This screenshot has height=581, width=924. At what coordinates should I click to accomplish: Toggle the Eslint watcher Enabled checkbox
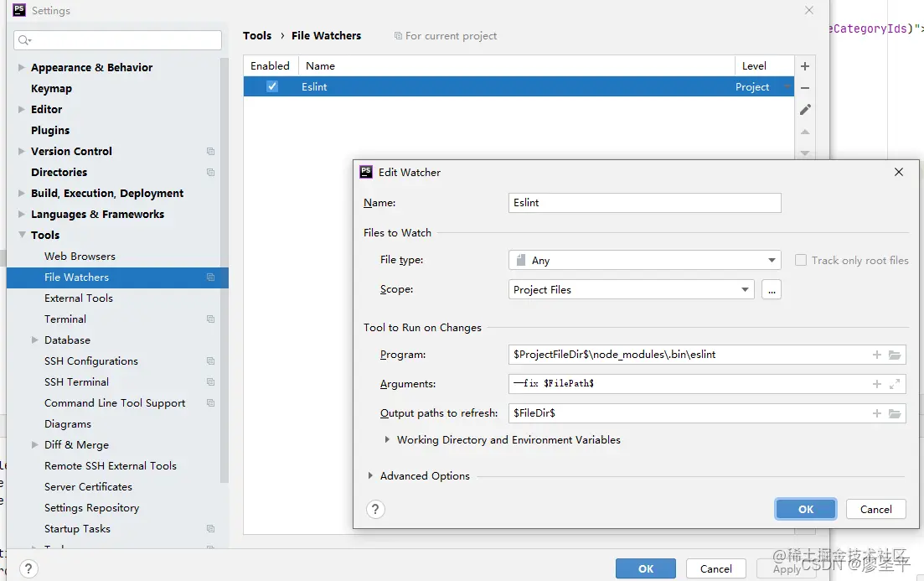[x=271, y=86]
